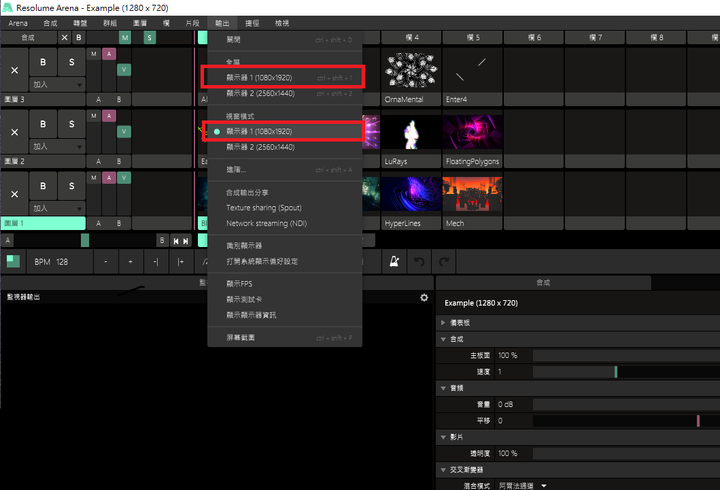
Task: Toggle composition solo S button
Action: 149,38
